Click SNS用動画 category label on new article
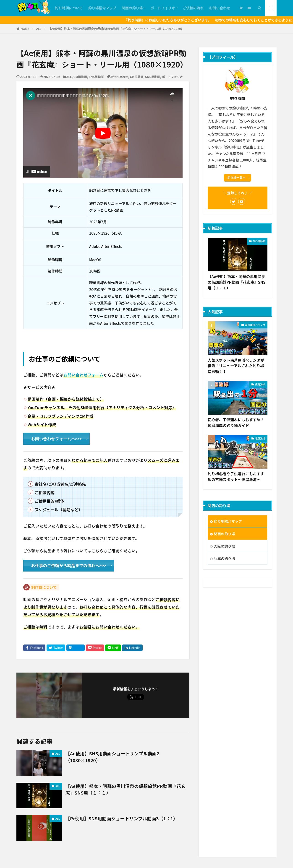 coord(257,241)
